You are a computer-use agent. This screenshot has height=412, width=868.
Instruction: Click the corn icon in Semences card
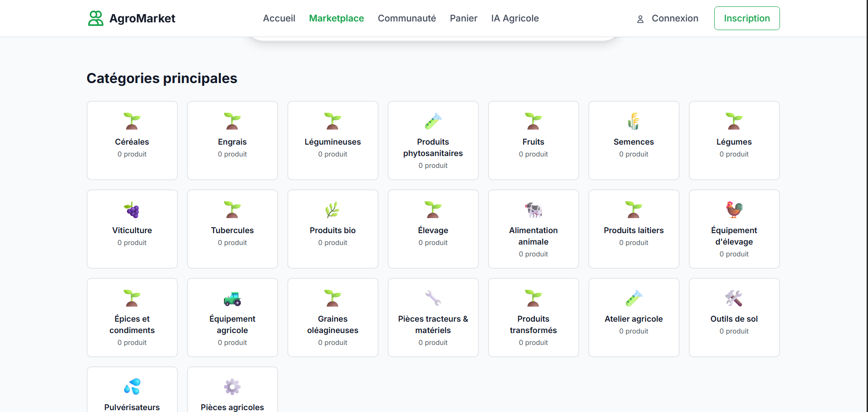click(634, 121)
